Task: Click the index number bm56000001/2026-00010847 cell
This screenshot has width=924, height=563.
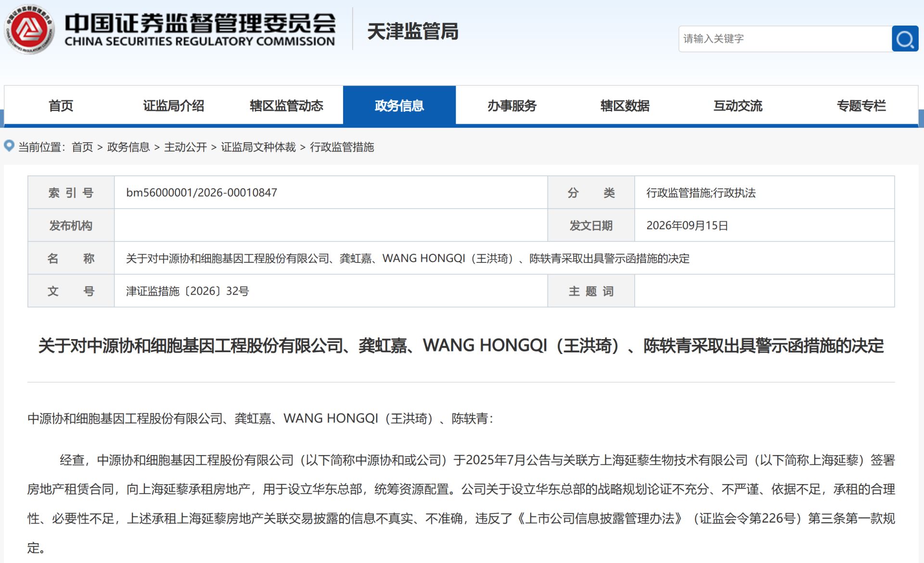Action: point(331,193)
